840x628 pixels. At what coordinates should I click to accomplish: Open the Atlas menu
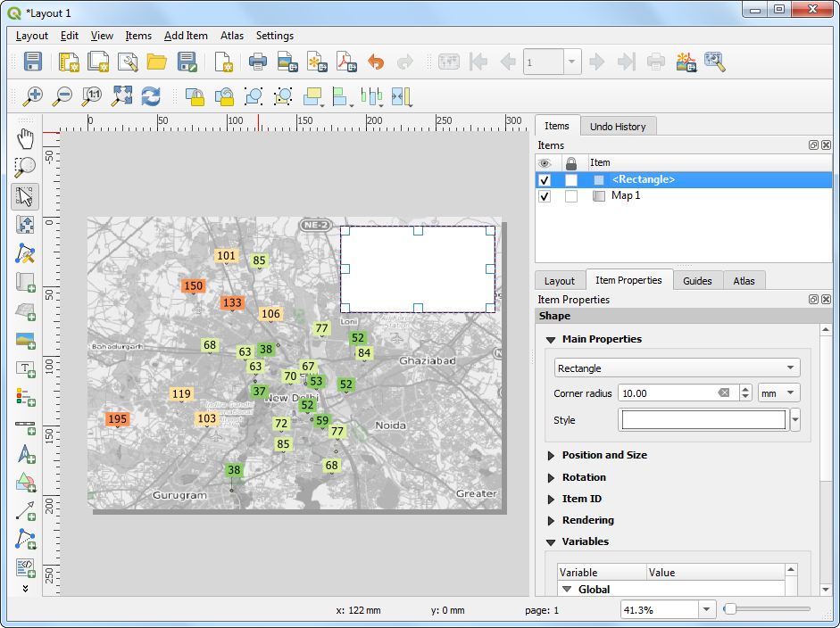[x=232, y=36]
